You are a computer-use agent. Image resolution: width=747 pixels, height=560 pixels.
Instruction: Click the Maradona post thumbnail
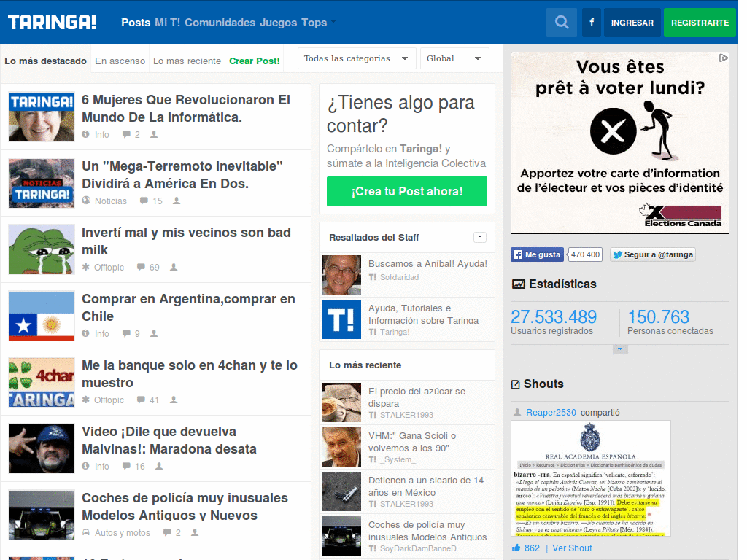point(42,448)
